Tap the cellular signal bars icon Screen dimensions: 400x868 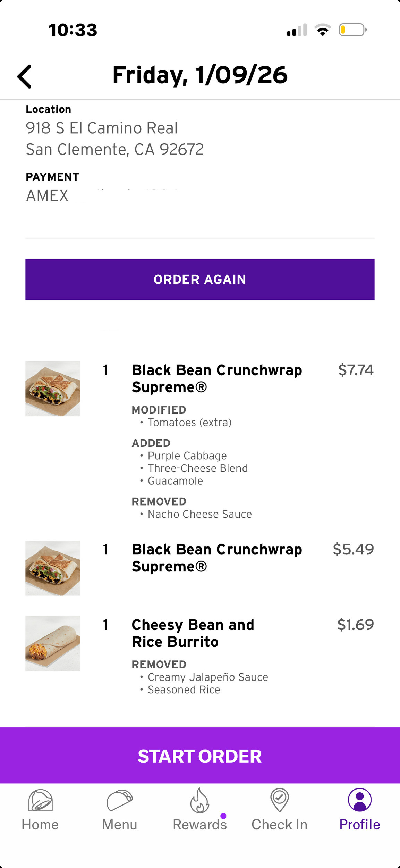(x=297, y=30)
